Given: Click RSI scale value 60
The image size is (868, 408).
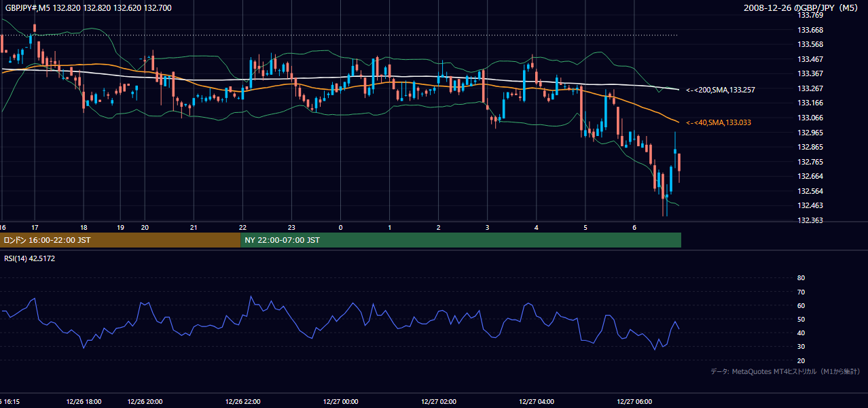Looking at the screenshot, I should click(801, 305).
